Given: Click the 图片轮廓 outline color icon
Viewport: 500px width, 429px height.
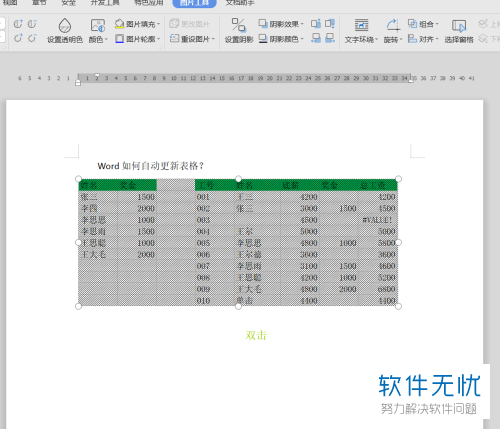Looking at the screenshot, I should 119,39.
